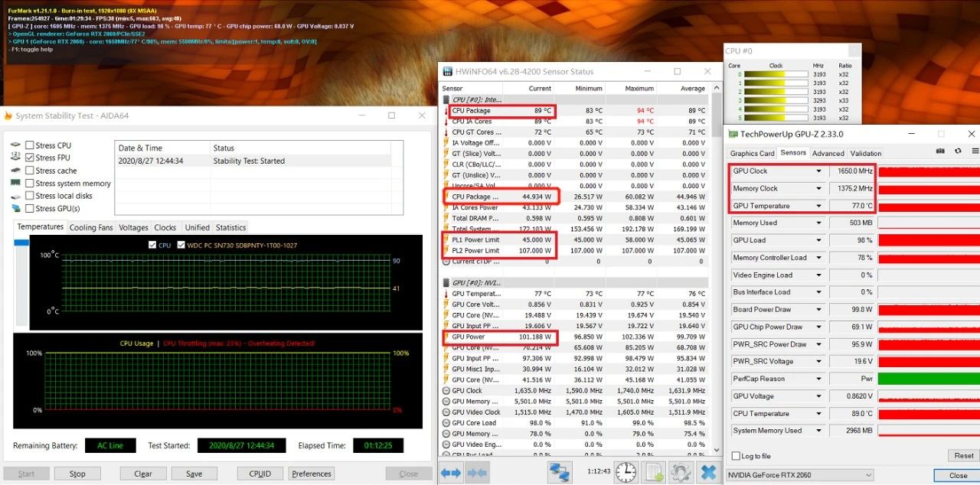980x485 pixels.
Task: Click the AIDA64 CPUID button
Action: tap(260, 474)
